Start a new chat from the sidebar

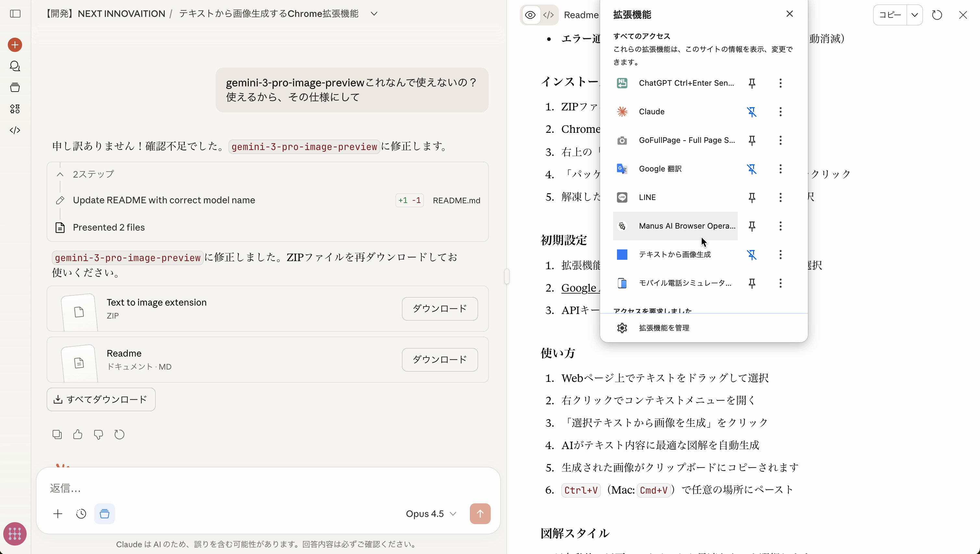pos(15,44)
